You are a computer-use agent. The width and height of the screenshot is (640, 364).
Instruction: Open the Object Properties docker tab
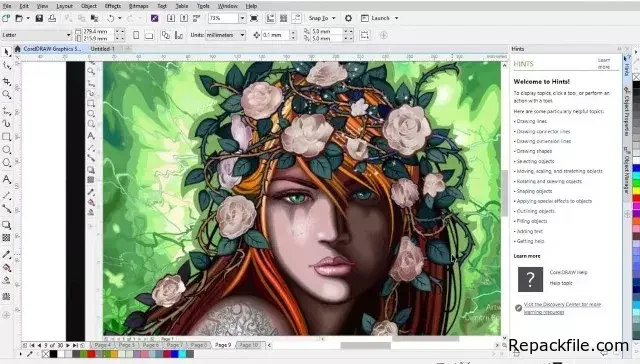[627, 111]
